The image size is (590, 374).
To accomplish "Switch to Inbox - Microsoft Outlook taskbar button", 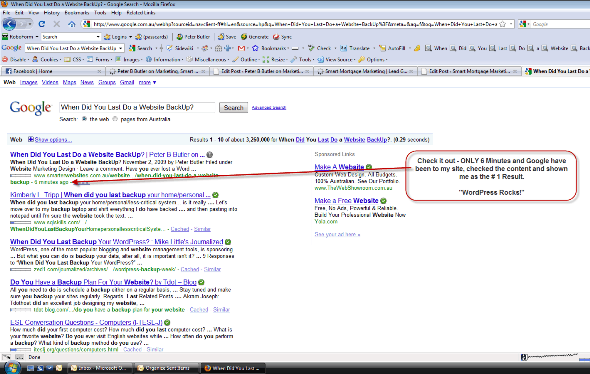I will (x=100, y=368).
